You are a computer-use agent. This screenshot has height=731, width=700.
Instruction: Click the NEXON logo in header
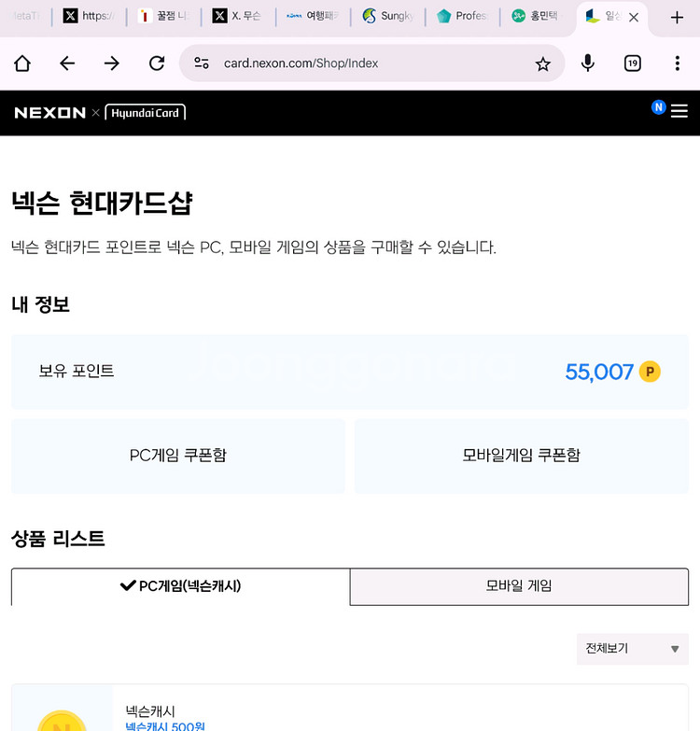click(49, 113)
